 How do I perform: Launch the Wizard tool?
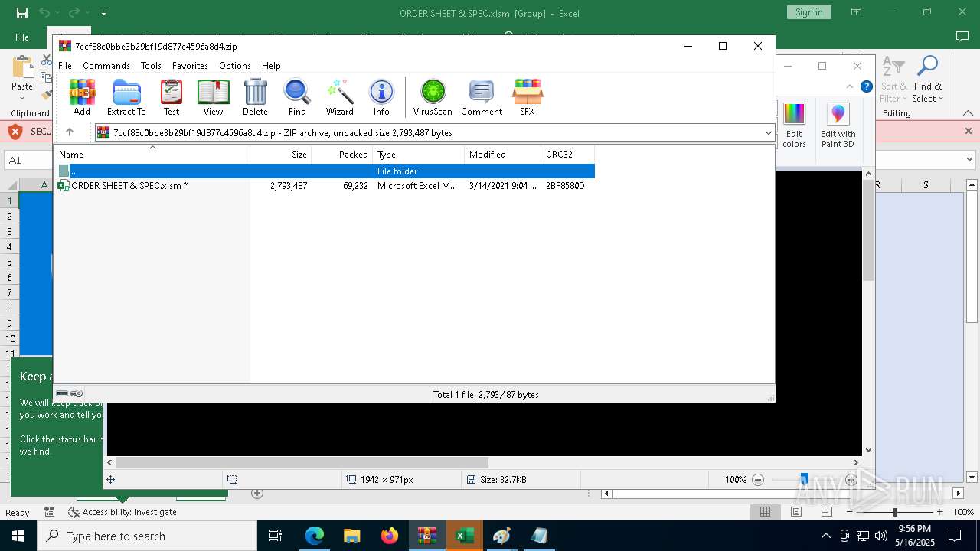coord(339,97)
